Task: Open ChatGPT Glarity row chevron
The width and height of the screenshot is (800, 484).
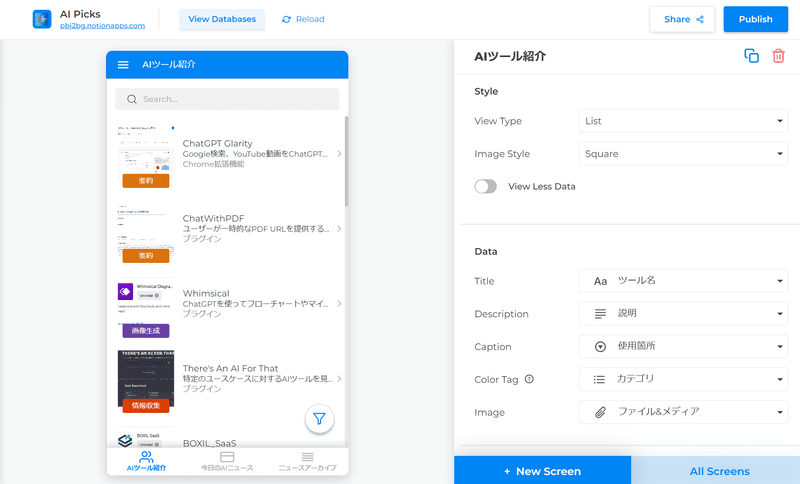Action: coord(339,154)
